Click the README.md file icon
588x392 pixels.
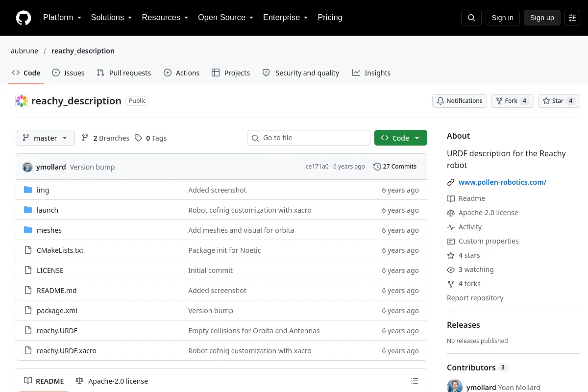(x=28, y=290)
